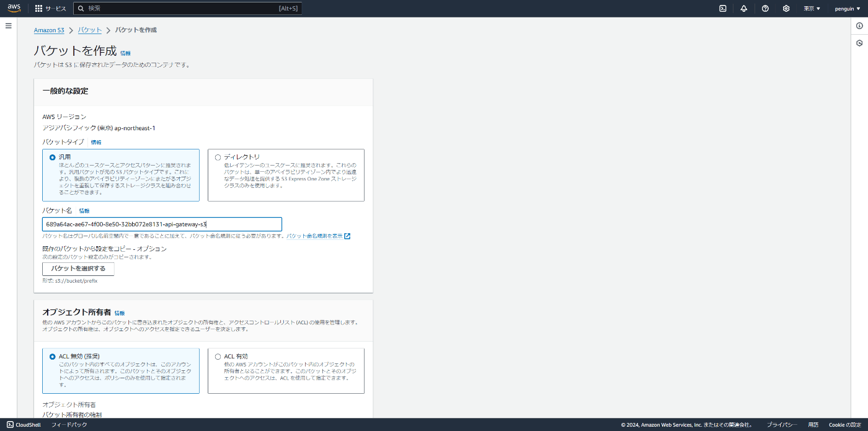Click the top search box
Screen dimensions: 868x431
coord(188,9)
